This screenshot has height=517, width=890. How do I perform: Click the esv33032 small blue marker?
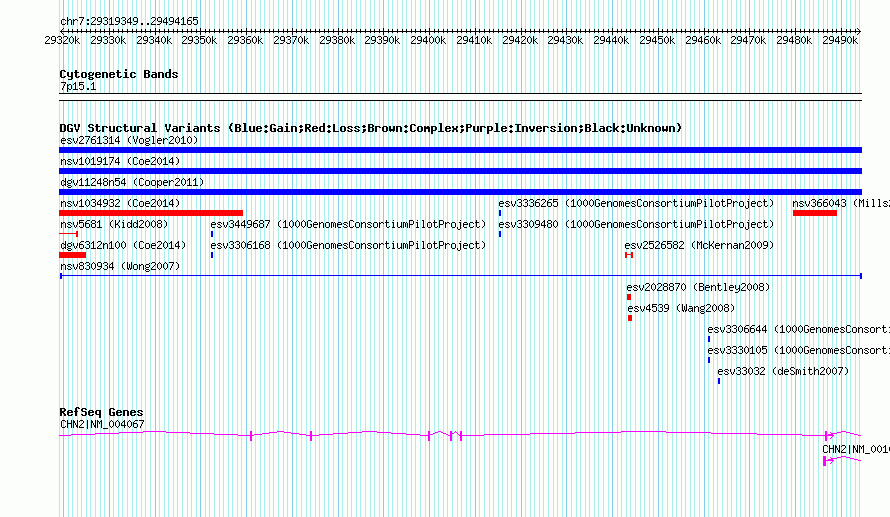pos(719,381)
